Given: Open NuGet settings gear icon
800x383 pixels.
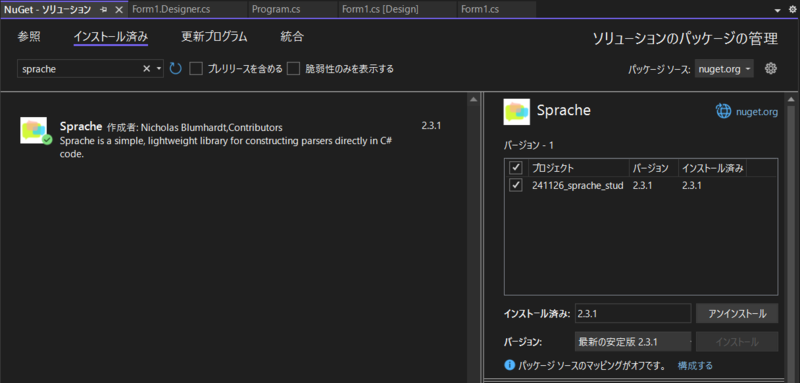Looking at the screenshot, I should pyautogui.click(x=770, y=68).
